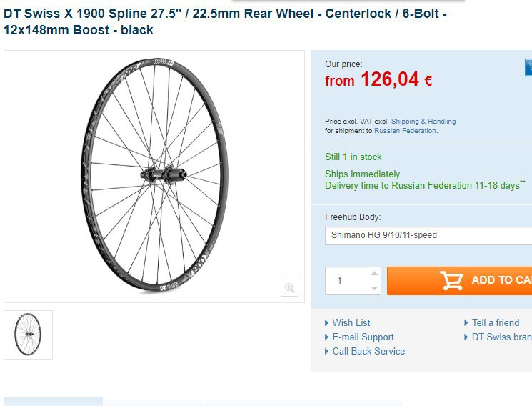Click the Tell a friend link
The height and width of the screenshot is (406, 532).
click(x=496, y=323)
